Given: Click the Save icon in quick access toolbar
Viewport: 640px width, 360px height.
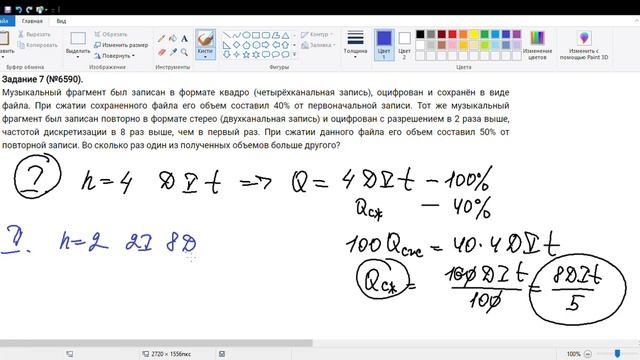Looking at the screenshot, I should pos(8,9).
